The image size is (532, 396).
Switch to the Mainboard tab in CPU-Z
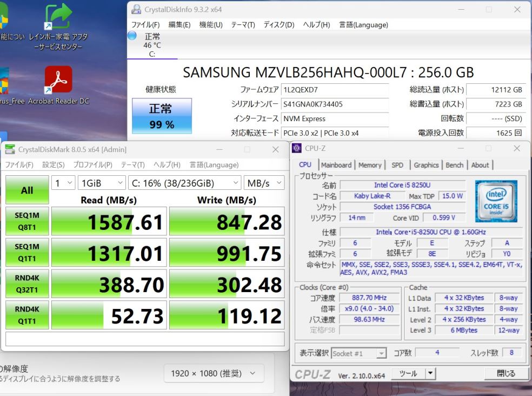tap(336, 165)
